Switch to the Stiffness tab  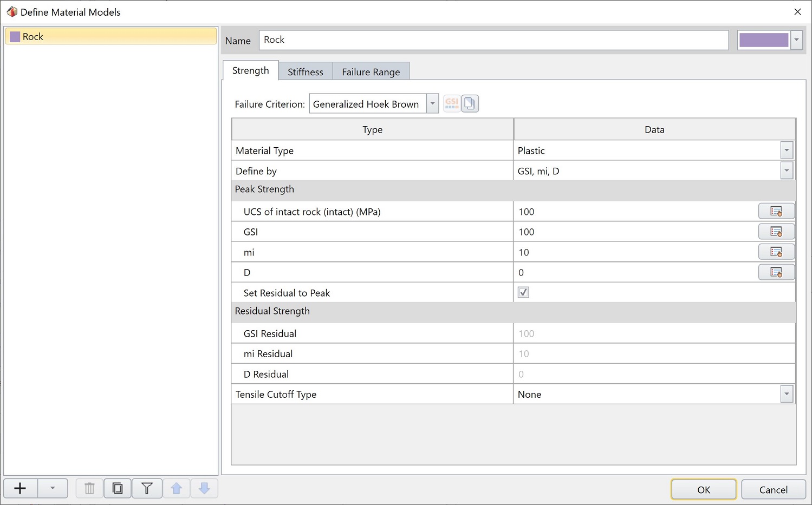305,71
